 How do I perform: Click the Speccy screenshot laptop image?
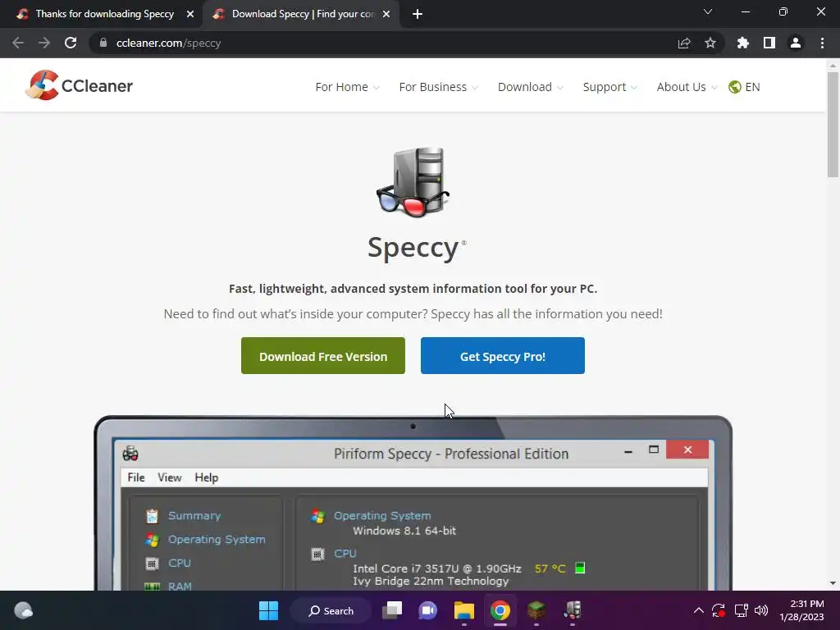[x=413, y=503]
